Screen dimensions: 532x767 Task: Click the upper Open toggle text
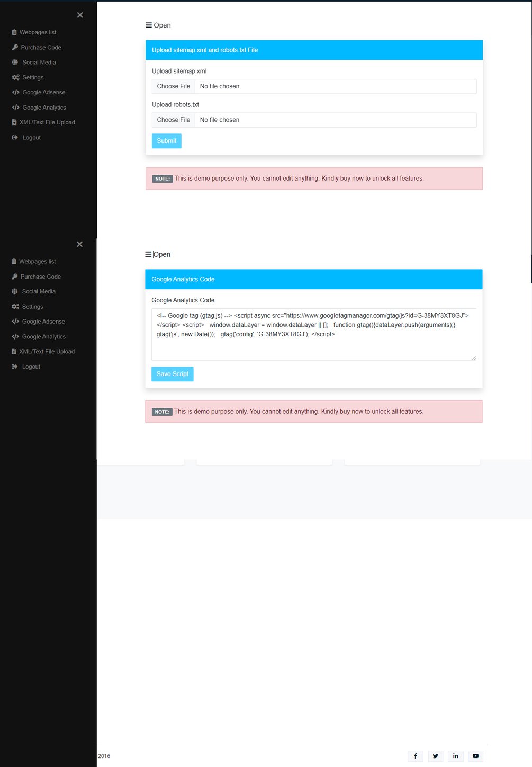(x=162, y=25)
